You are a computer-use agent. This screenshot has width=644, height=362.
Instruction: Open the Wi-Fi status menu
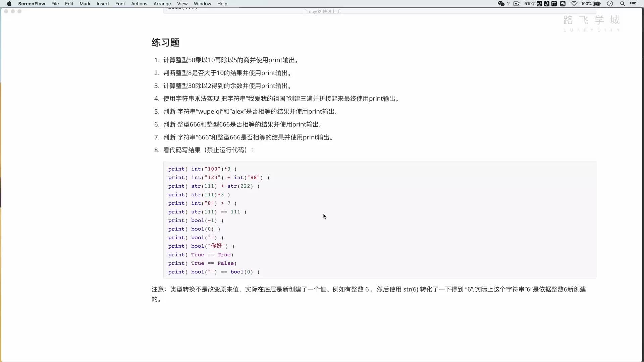coord(574,4)
